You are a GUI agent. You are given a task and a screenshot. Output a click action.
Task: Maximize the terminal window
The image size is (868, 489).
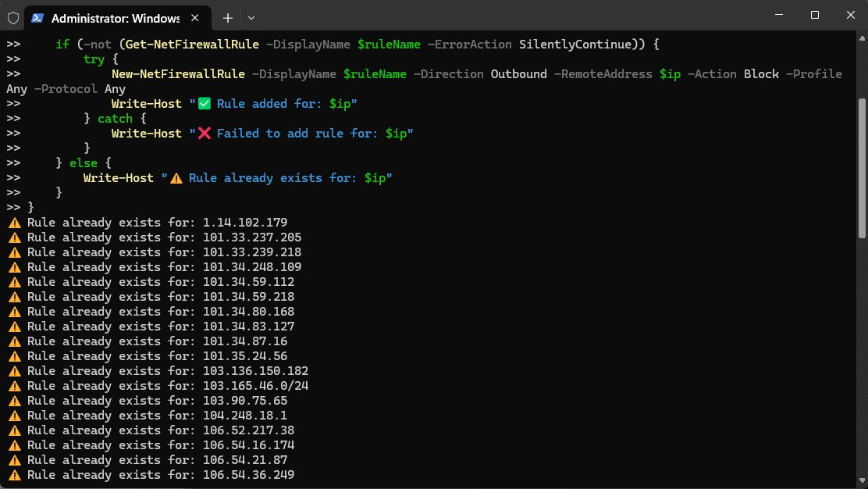(x=815, y=15)
